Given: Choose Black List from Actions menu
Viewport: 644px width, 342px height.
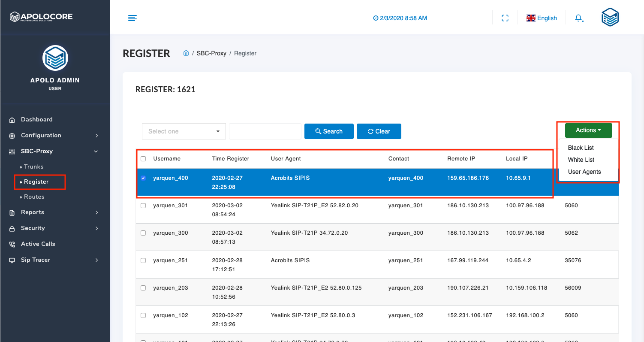Looking at the screenshot, I should 581,148.
